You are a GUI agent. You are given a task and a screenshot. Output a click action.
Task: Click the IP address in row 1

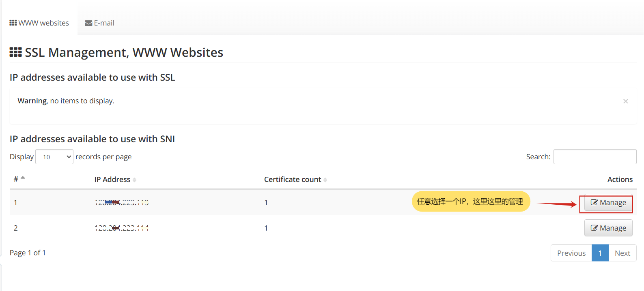pyautogui.click(x=121, y=202)
